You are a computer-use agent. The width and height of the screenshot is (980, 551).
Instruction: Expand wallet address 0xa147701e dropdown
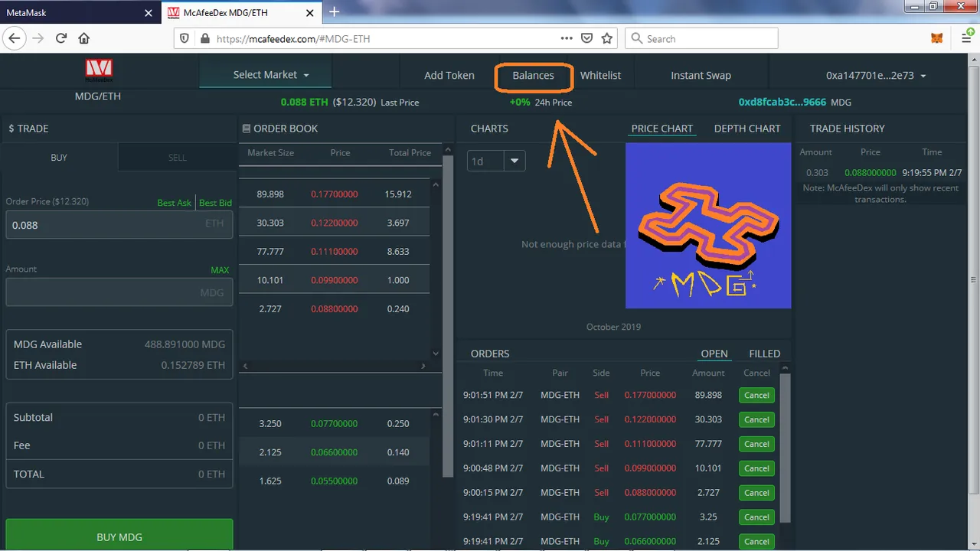[x=876, y=76]
